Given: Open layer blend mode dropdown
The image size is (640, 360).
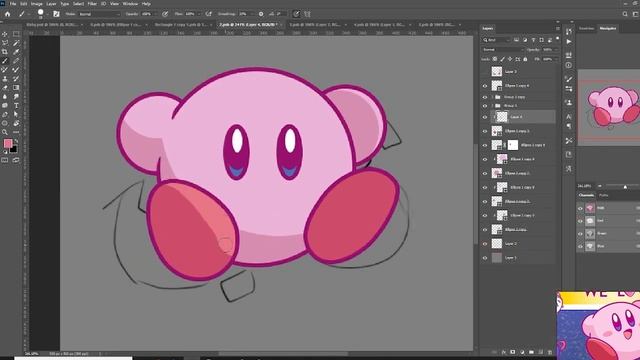Looking at the screenshot, I should click(x=503, y=49).
